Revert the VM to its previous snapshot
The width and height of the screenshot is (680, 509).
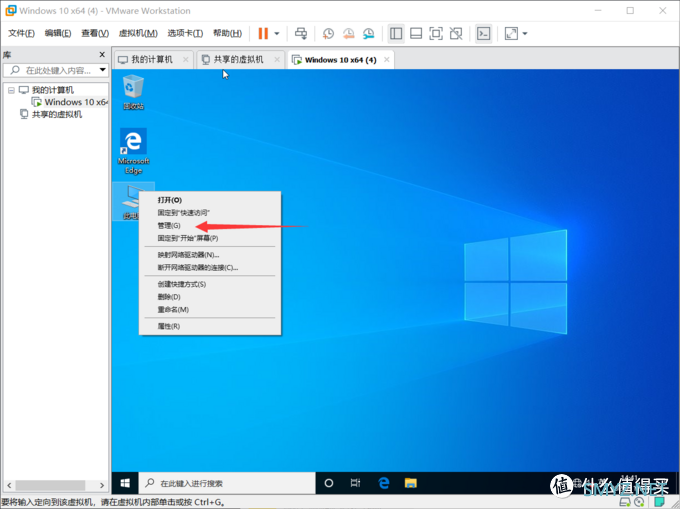349,33
